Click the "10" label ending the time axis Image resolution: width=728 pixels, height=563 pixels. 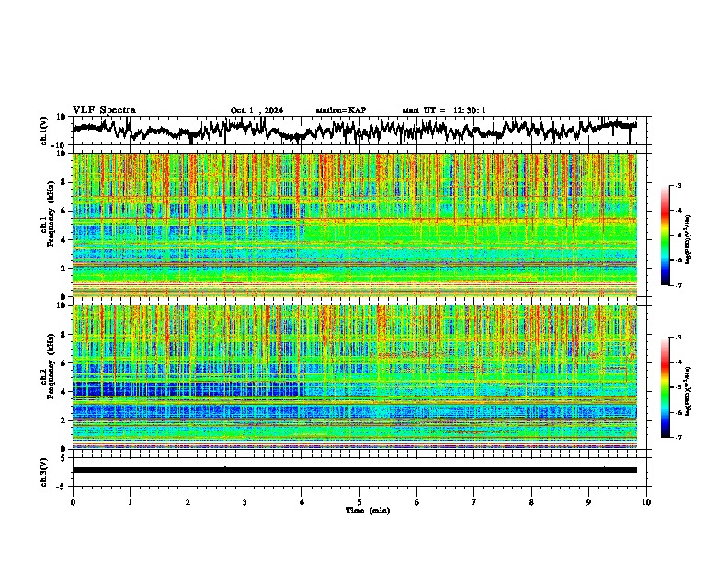[646, 502]
